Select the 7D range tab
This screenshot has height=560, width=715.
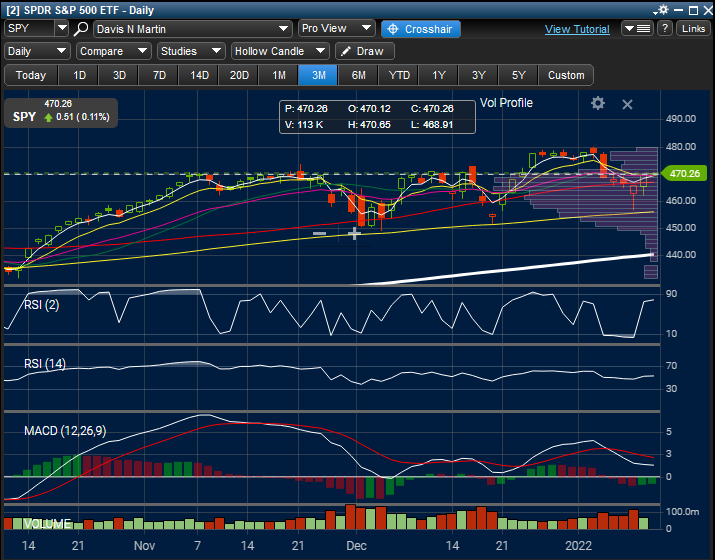click(159, 75)
